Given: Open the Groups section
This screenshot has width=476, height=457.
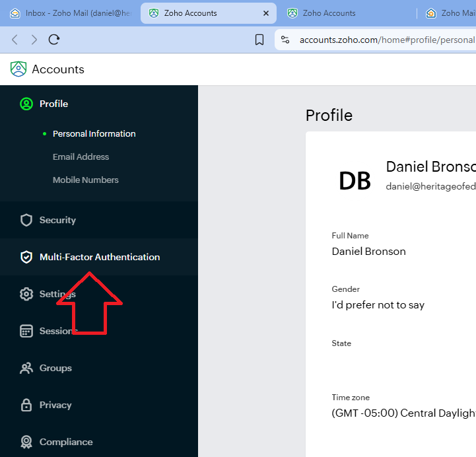Looking at the screenshot, I should coord(55,368).
